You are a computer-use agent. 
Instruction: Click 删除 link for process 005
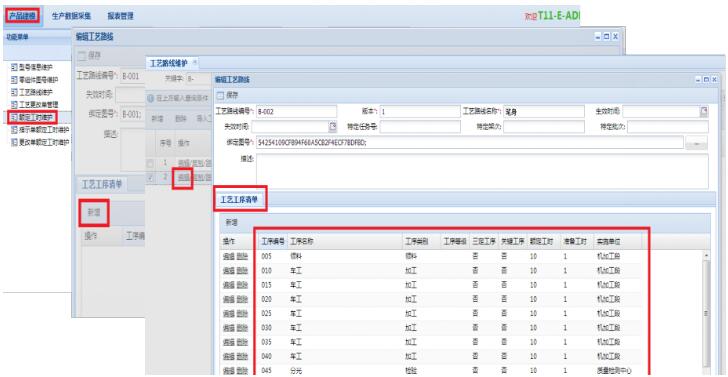[x=242, y=256]
